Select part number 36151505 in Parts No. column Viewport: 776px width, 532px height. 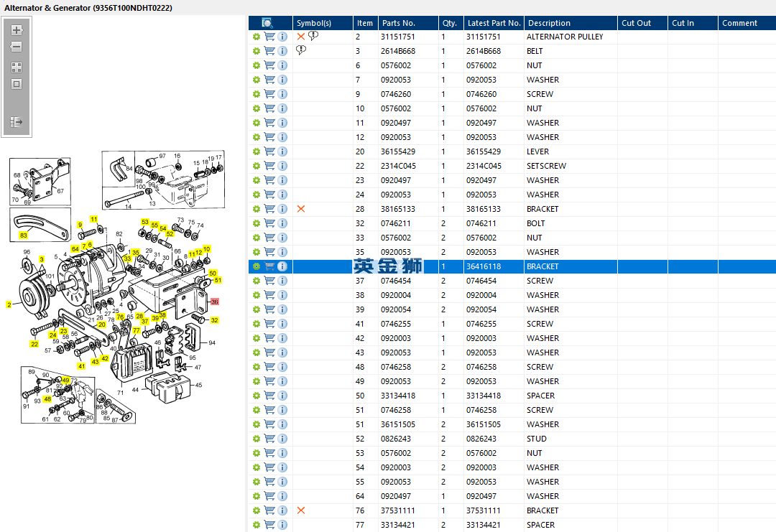tap(397, 424)
